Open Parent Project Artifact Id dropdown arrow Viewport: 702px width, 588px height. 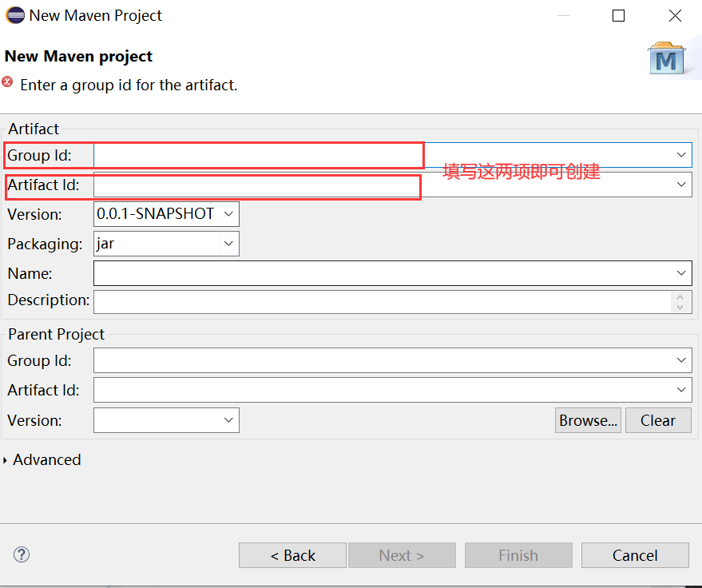[681, 390]
